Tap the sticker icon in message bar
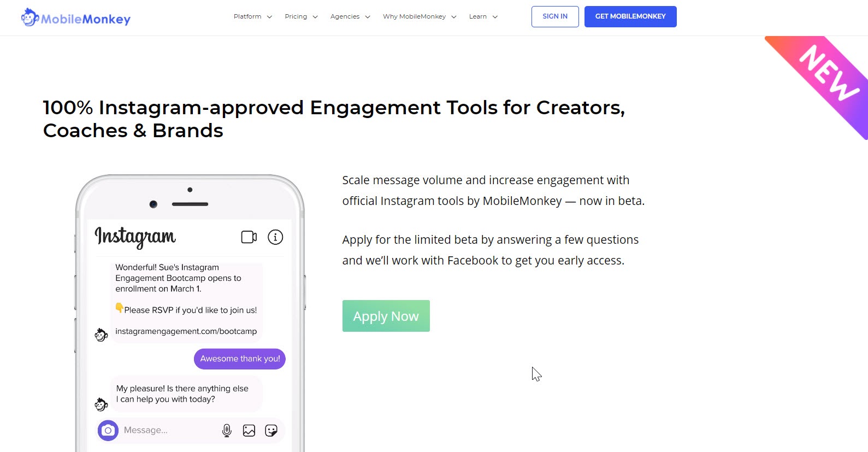This screenshot has height=452, width=868. tap(271, 431)
